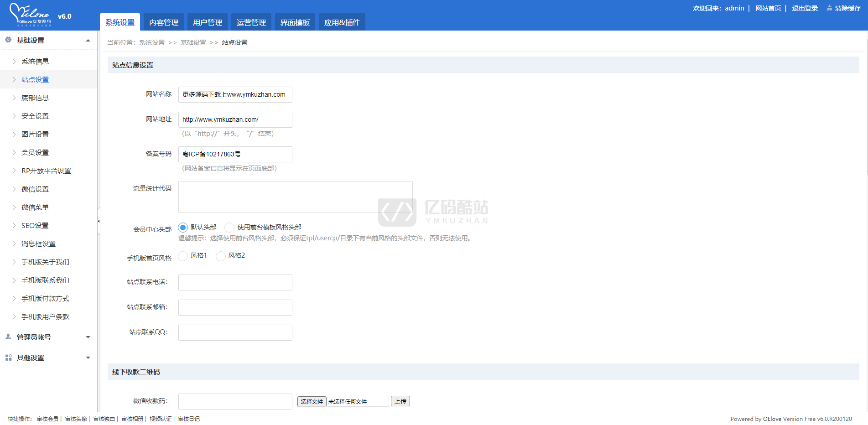This screenshot has width=868, height=425.
Task: Open 安全设置 in the sidebar
Action: tap(35, 116)
